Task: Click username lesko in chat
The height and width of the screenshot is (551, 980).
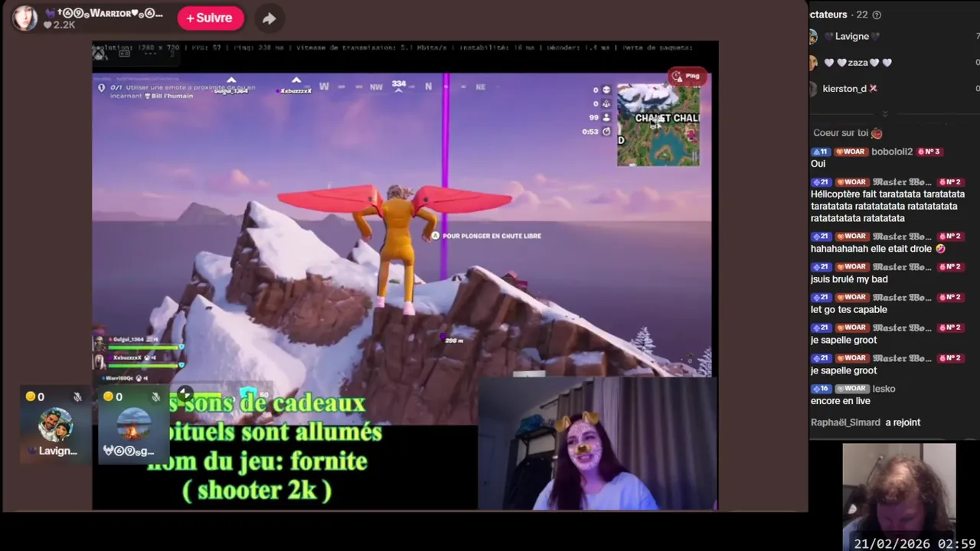Action: 884,389
